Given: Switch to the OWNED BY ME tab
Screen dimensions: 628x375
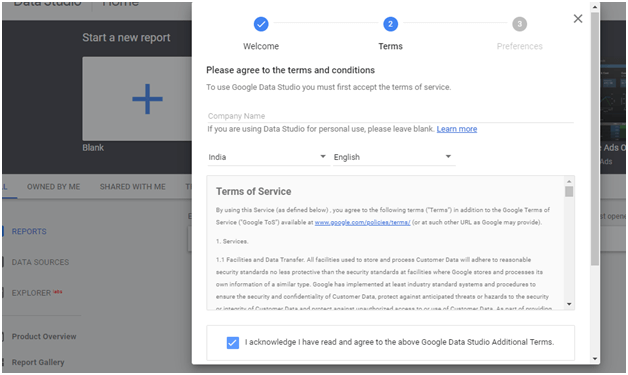Looking at the screenshot, I should coord(53,187).
